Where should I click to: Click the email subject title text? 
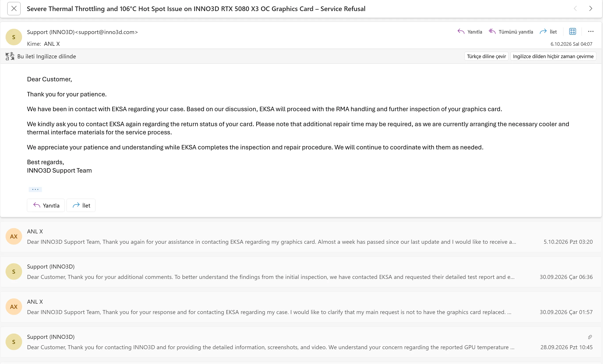click(x=196, y=9)
